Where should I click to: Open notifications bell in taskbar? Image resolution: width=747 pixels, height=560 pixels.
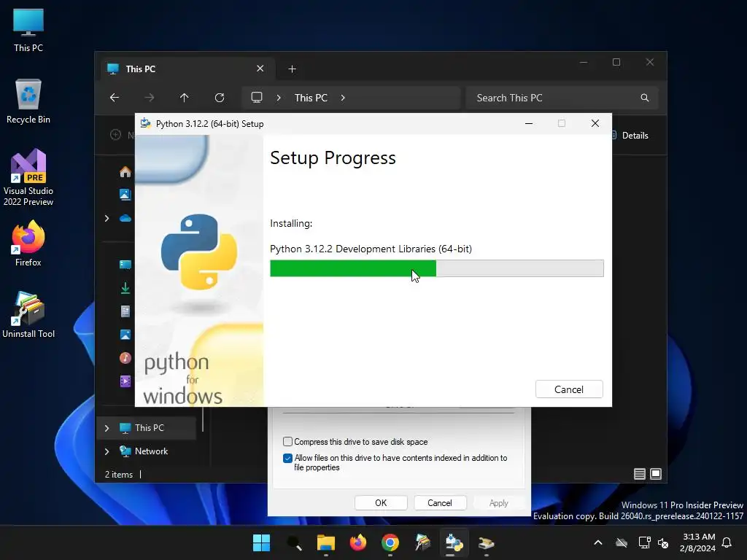pyautogui.click(x=727, y=542)
